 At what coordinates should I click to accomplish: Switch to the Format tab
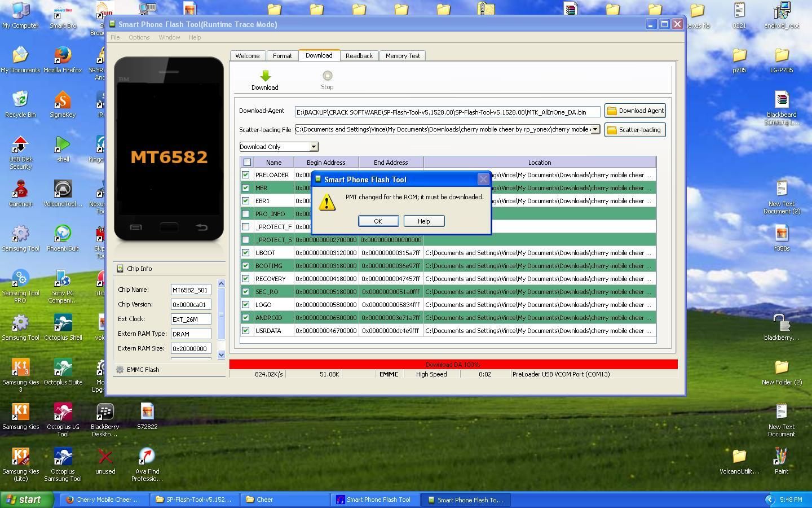click(x=283, y=56)
